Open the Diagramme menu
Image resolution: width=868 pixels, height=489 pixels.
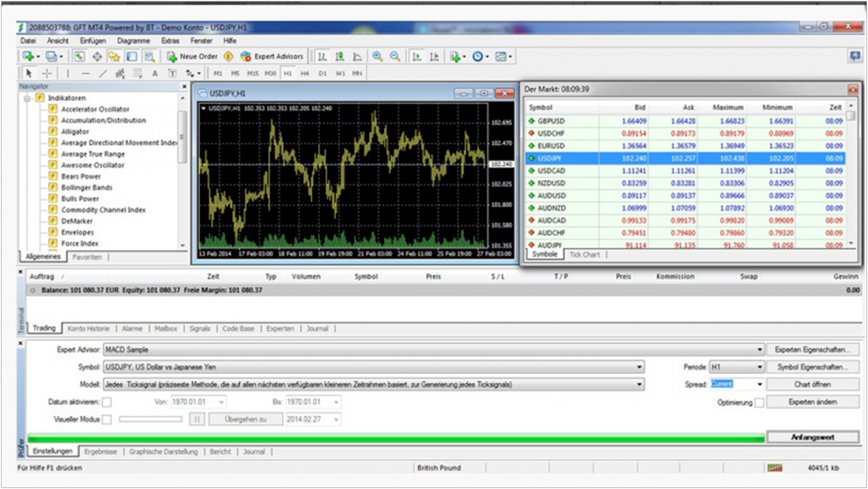pos(133,41)
